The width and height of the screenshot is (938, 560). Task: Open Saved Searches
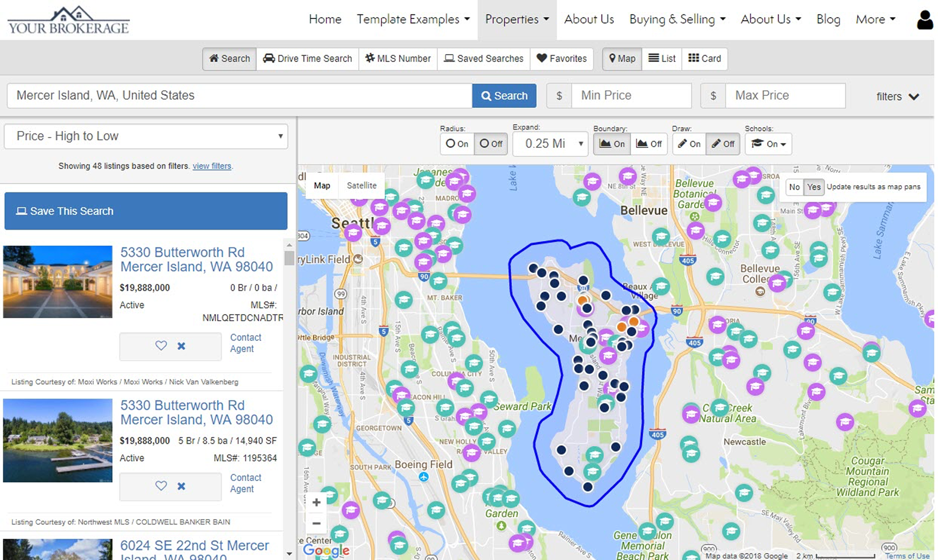point(483,59)
